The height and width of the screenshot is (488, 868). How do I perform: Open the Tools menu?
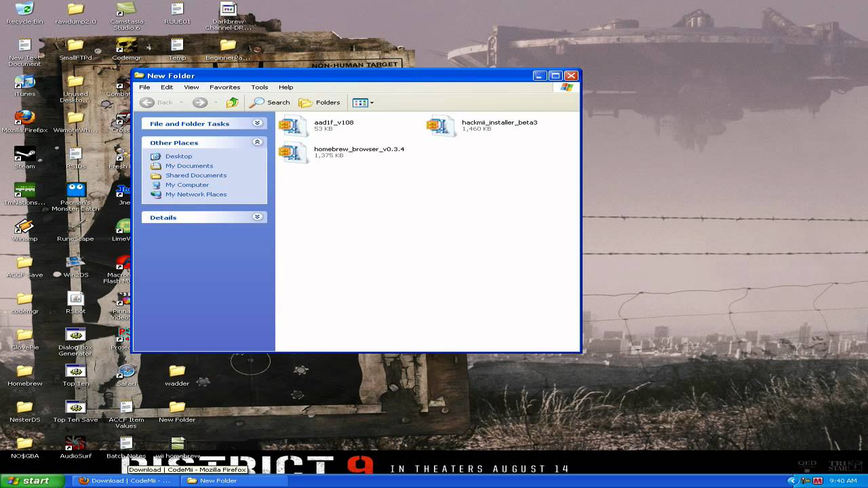(260, 87)
